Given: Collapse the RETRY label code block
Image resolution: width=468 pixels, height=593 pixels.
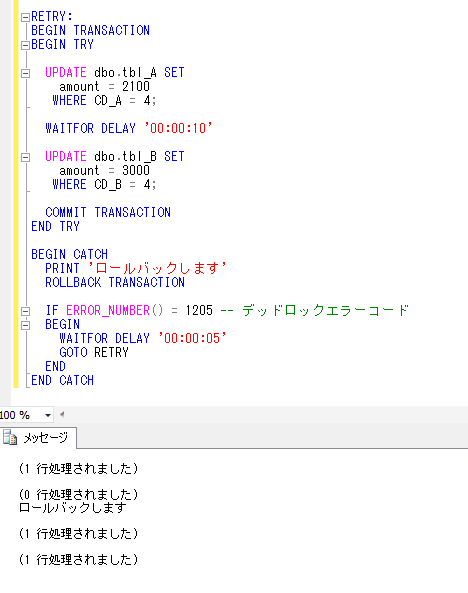Looking at the screenshot, I should (x=25, y=17).
